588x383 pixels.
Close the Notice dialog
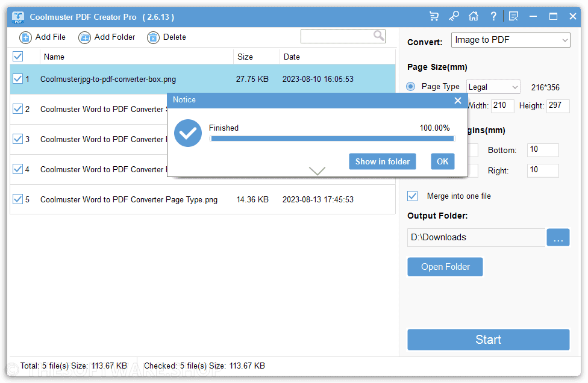pos(458,101)
